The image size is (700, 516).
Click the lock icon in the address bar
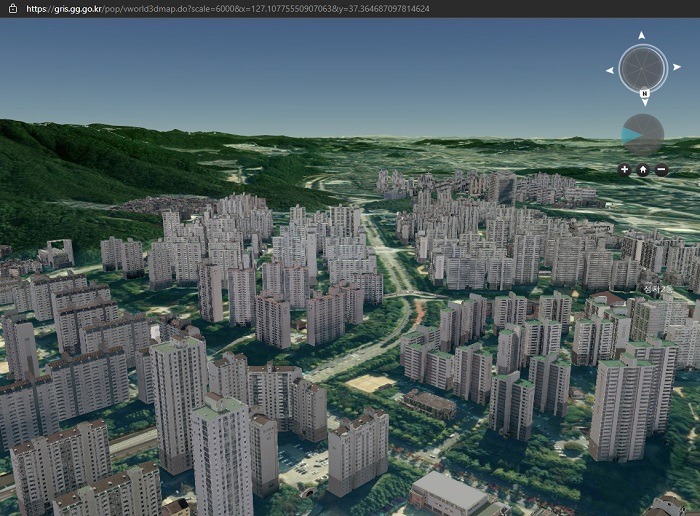click(16, 9)
